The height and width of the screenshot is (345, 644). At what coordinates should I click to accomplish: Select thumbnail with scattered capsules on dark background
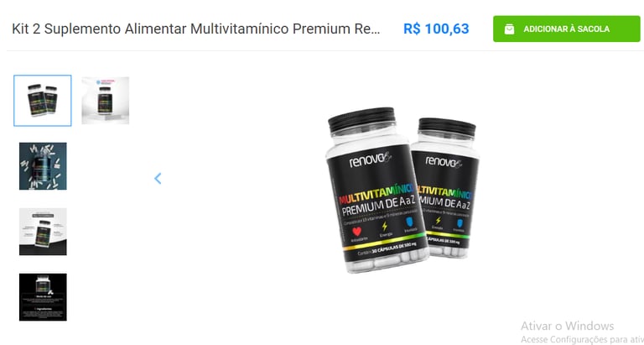[x=43, y=166]
